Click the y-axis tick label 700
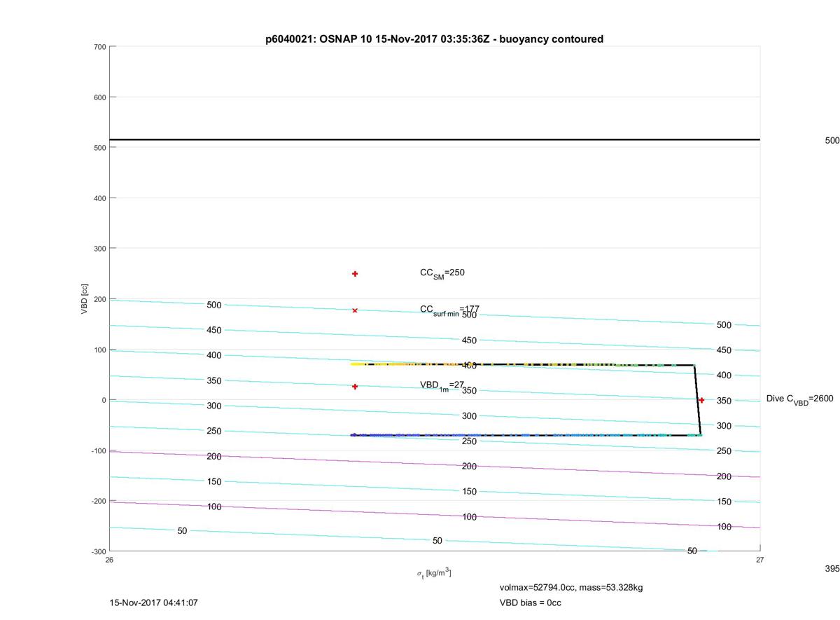The height and width of the screenshot is (620, 840). pos(99,47)
